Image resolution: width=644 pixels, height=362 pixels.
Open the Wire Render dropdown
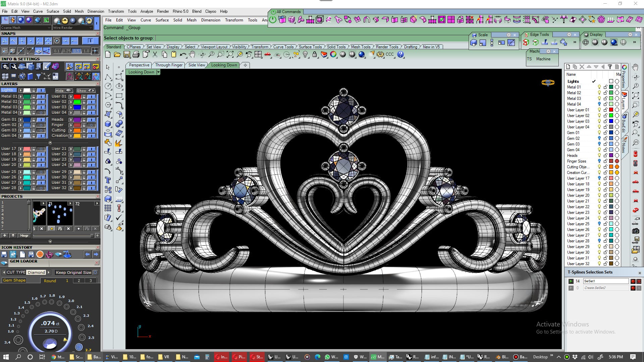click(x=72, y=28)
